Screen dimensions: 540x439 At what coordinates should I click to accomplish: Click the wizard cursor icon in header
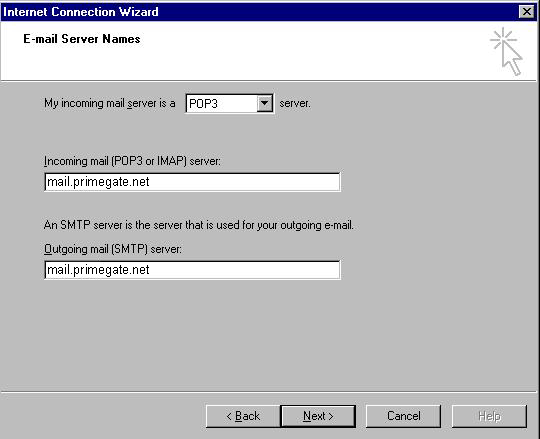point(506,52)
